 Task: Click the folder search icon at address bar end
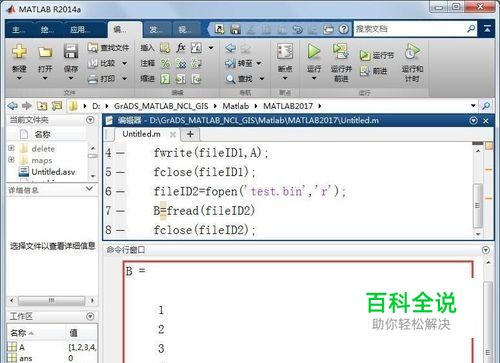coord(486,106)
